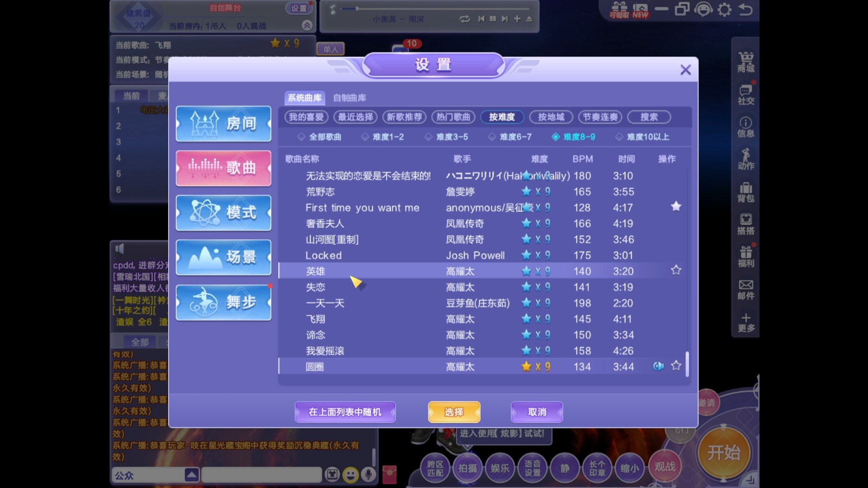Open 语音设置 voice settings
This screenshot has width=868, height=488.
[533, 468]
